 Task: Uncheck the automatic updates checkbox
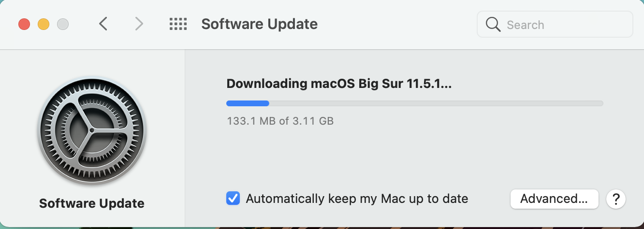click(x=233, y=199)
